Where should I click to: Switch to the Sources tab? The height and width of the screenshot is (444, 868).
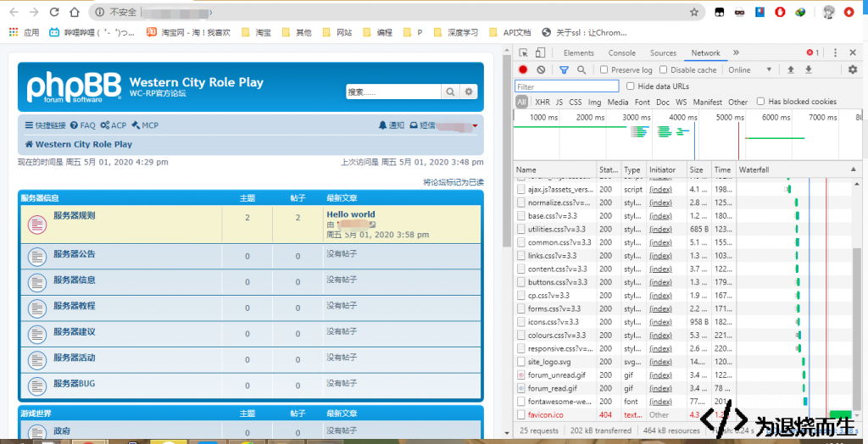point(663,53)
